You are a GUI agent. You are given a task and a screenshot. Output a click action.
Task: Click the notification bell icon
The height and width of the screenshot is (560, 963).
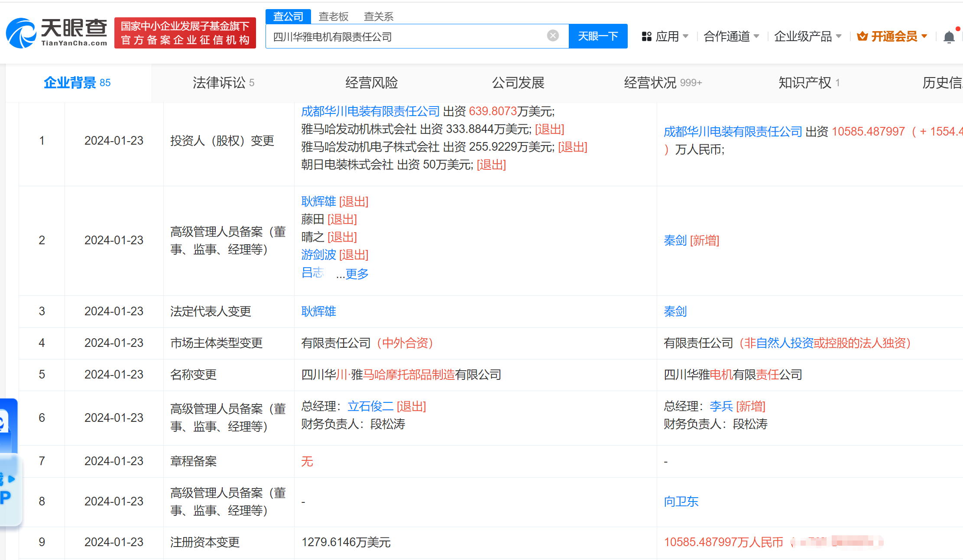(949, 37)
